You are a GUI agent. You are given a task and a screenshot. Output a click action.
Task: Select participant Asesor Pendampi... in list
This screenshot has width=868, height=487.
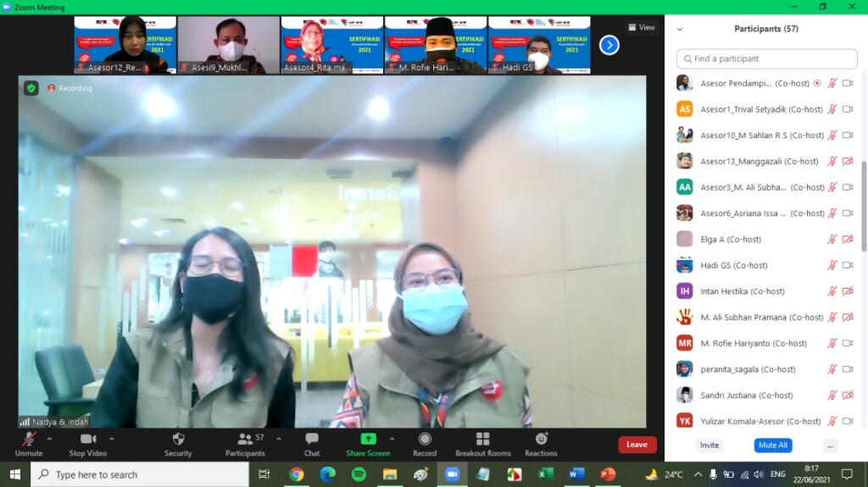[766, 83]
